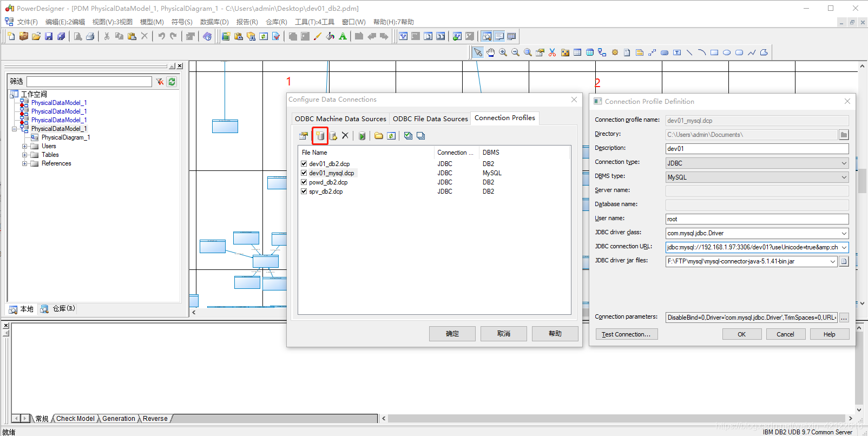Expand the References folder in tree
Viewport: 868px width, 436px height.
pos(24,164)
